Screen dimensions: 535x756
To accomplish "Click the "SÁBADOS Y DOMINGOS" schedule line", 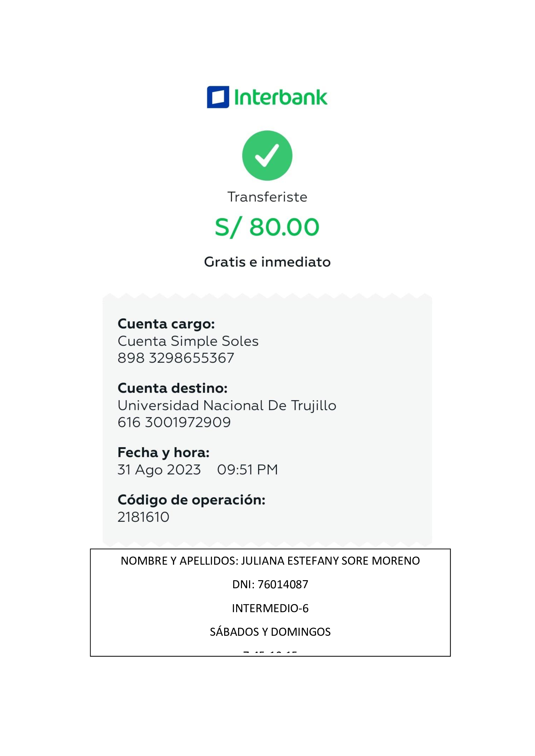I will point(270,632).
